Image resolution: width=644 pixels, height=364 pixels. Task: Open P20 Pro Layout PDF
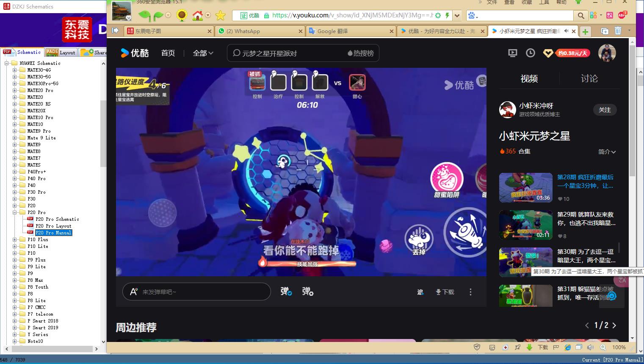pos(53,226)
